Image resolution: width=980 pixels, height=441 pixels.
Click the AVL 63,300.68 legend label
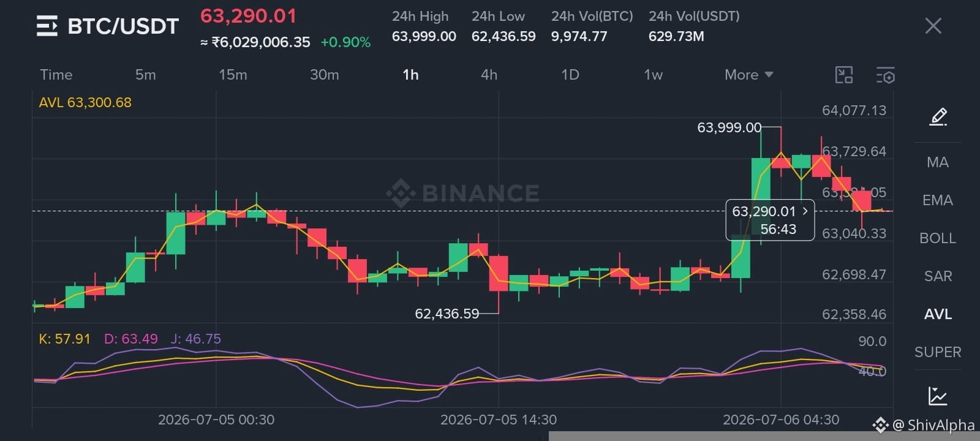point(85,102)
